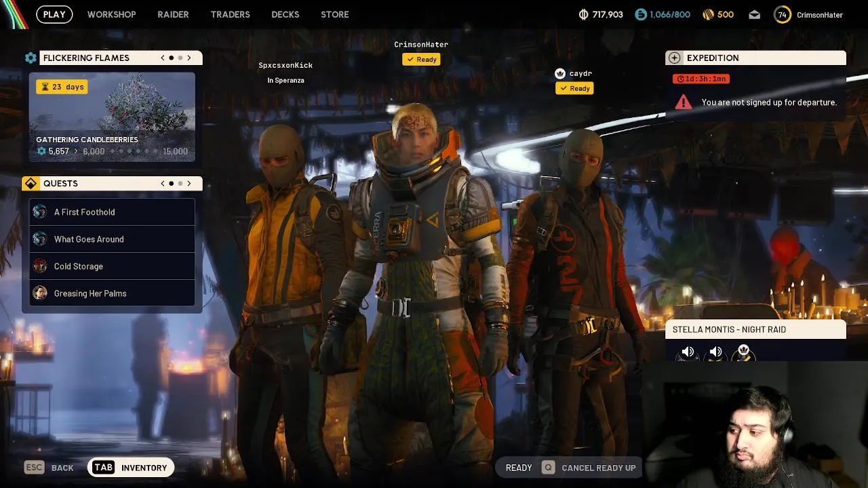This screenshot has width=868, height=488.
Task: Open the mail inbox envelope icon
Action: (755, 14)
